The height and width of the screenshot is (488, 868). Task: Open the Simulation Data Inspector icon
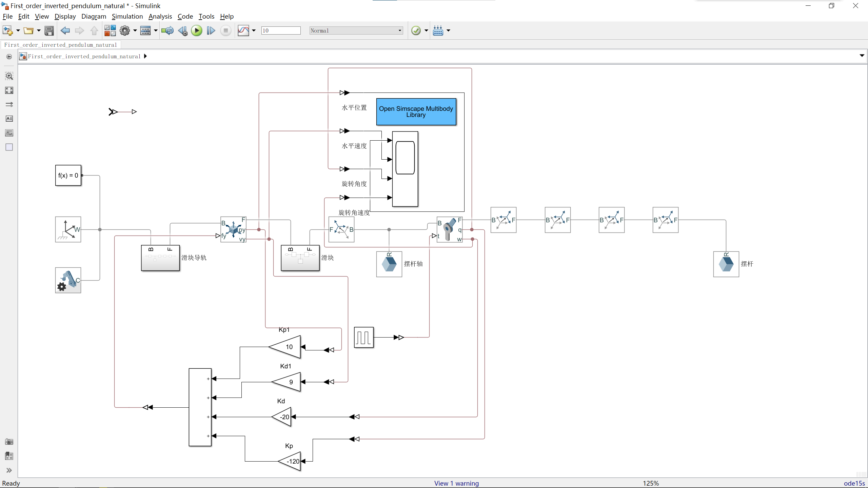(243, 30)
